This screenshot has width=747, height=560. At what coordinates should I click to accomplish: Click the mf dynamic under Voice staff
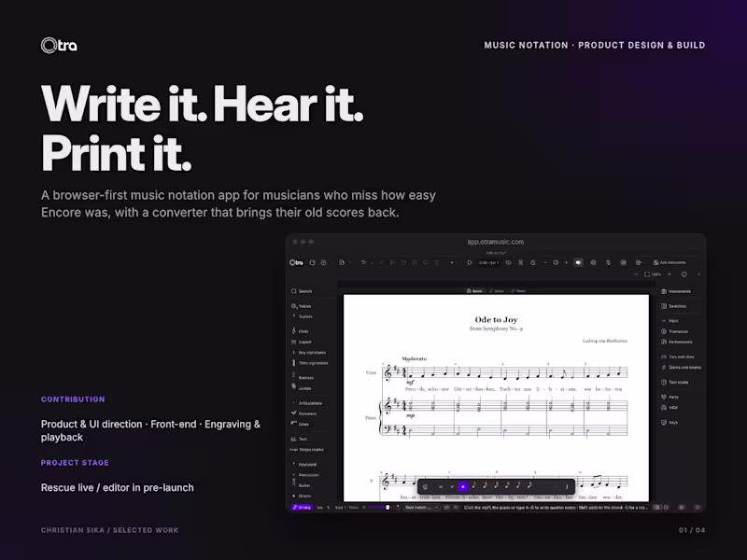click(410, 382)
